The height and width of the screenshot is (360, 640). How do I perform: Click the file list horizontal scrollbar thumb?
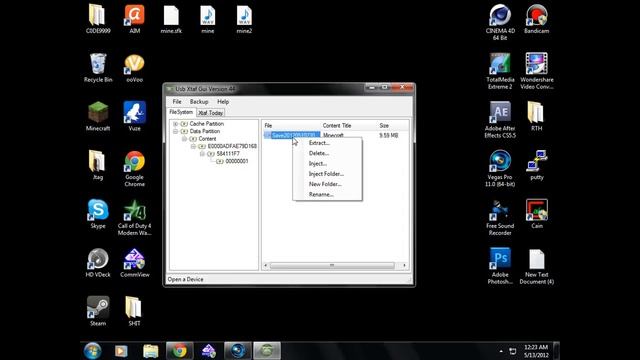click(332, 265)
